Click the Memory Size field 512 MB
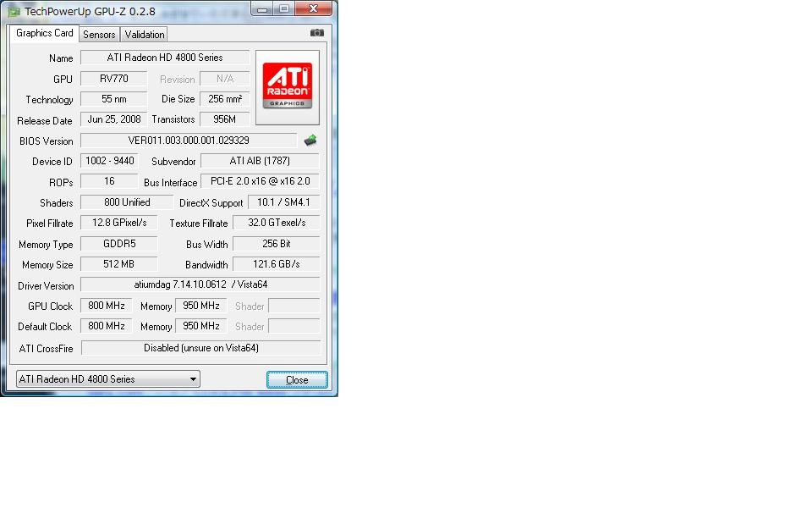This screenshot has width=812, height=508. pyautogui.click(x=119, y=264)
